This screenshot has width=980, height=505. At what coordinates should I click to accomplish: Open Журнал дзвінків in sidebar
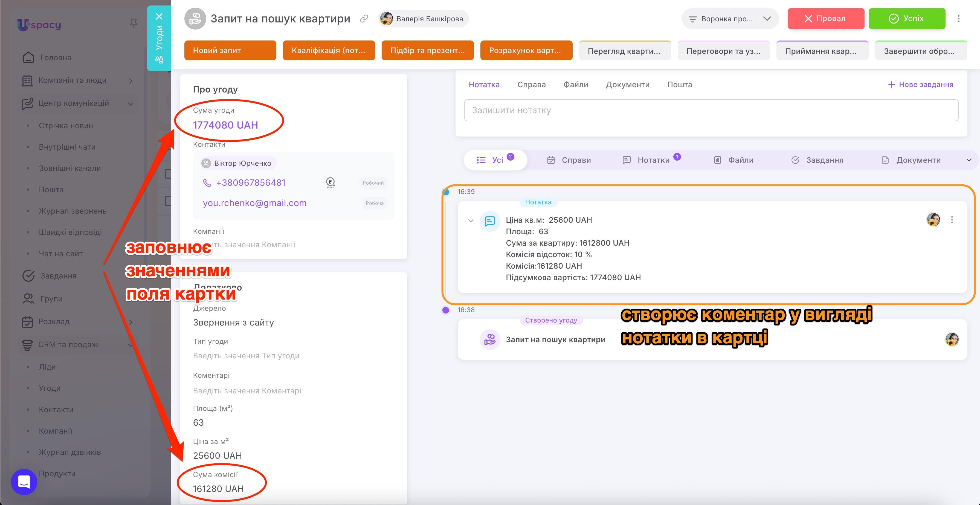point(69,452)
